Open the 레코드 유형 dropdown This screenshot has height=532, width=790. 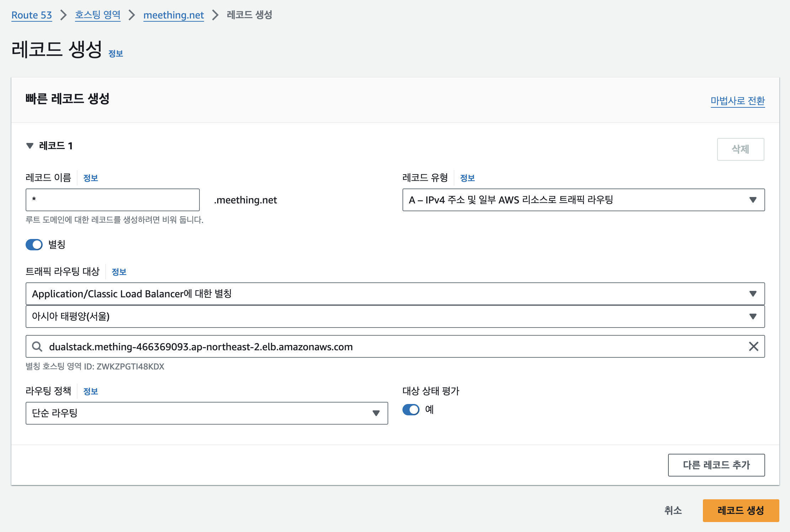[x=583, y=200]
